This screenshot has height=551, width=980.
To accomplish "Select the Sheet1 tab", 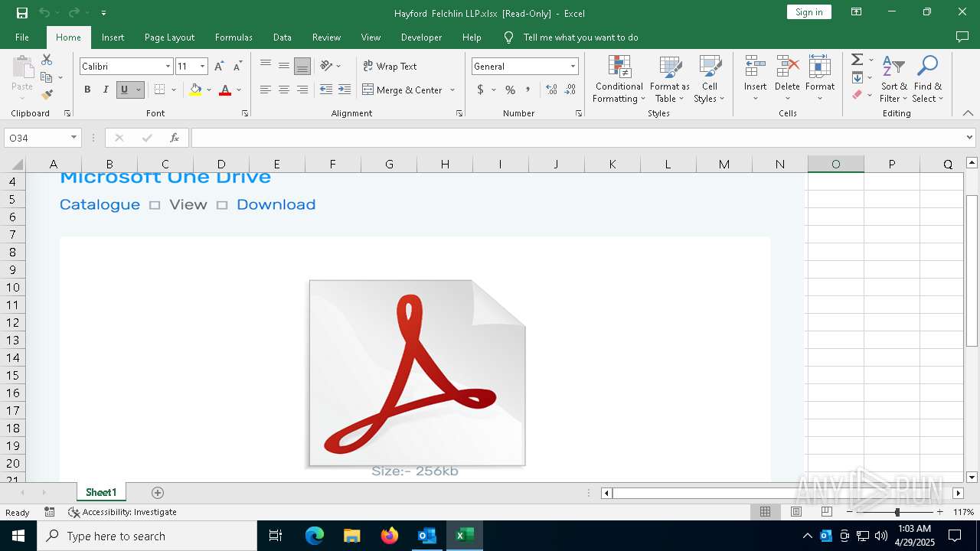I will (x=101, y=493).
